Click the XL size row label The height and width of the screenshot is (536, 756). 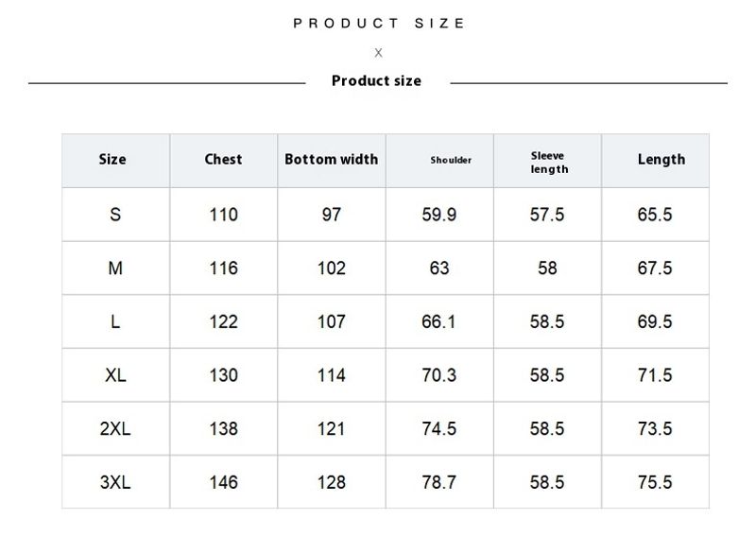coord(115,375)
